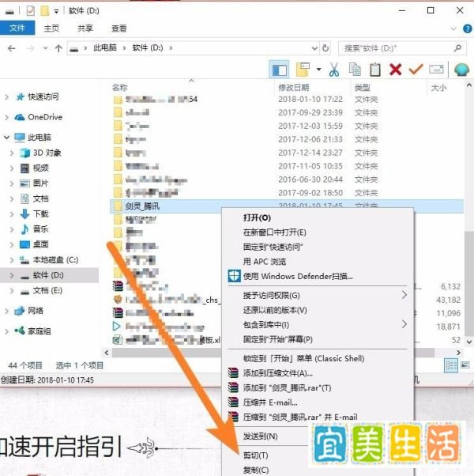Select 文档 in the navigation pane
The image size is (474, 476).
pos(40,198)
